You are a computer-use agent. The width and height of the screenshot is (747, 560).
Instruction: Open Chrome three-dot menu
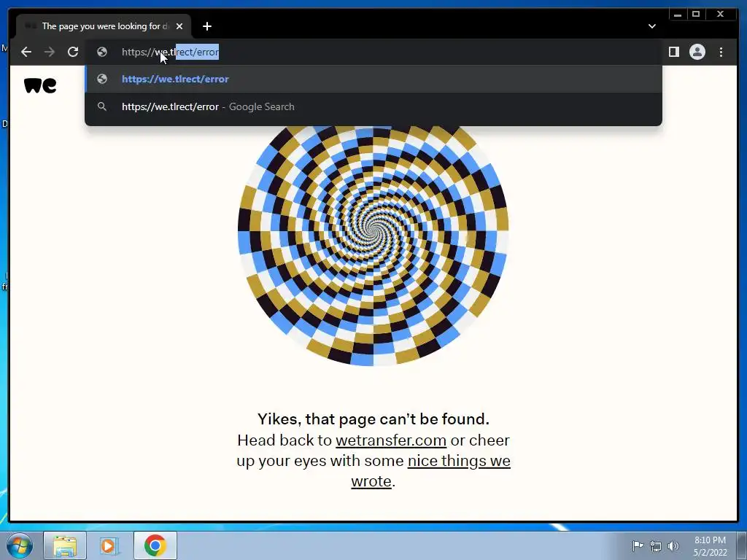point(721,52)
